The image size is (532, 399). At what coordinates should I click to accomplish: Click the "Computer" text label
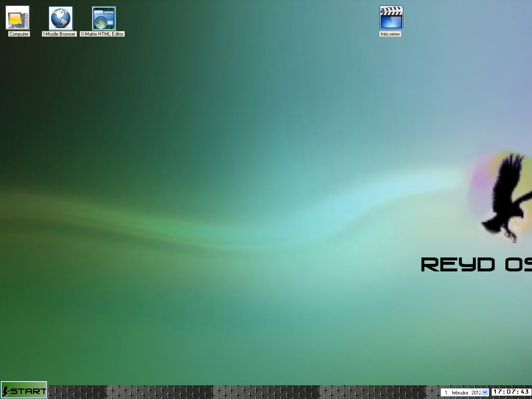tap(19, 34)
